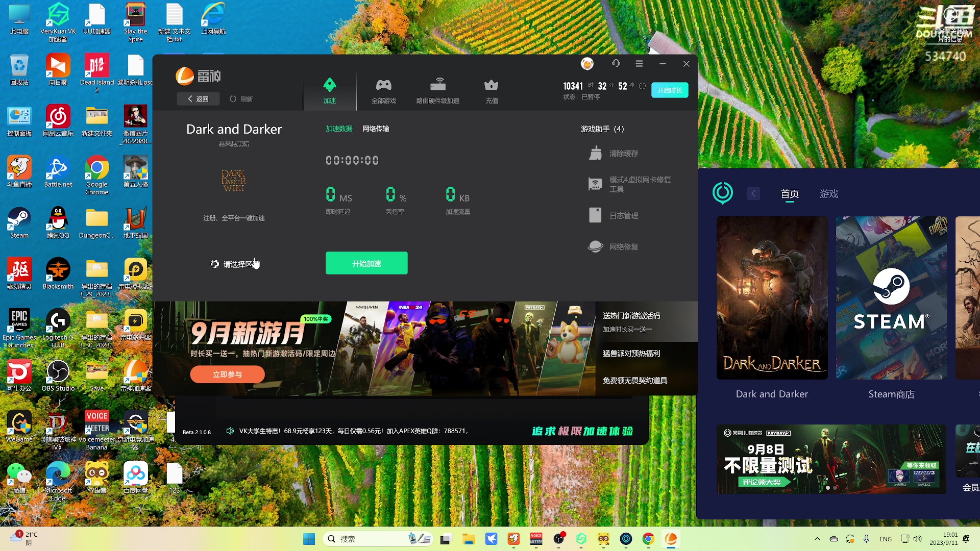Viewport: 980px width, 551px height.
Task: Click the customer service headset icon
Action: click(x=616, y=64)
